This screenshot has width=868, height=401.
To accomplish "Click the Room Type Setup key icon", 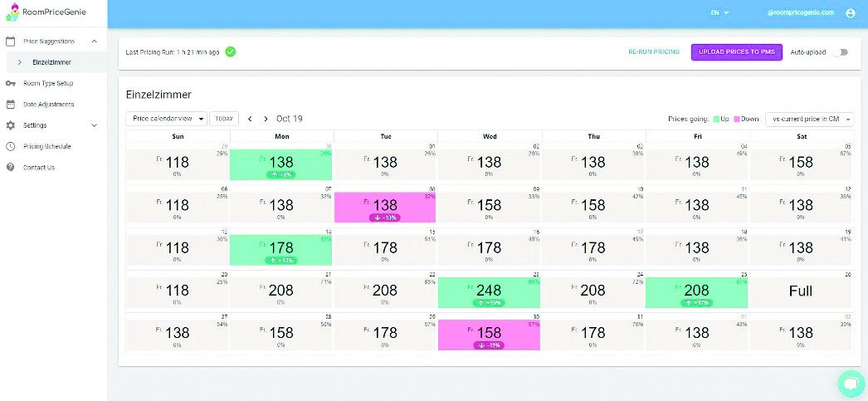I will (10, 83).
